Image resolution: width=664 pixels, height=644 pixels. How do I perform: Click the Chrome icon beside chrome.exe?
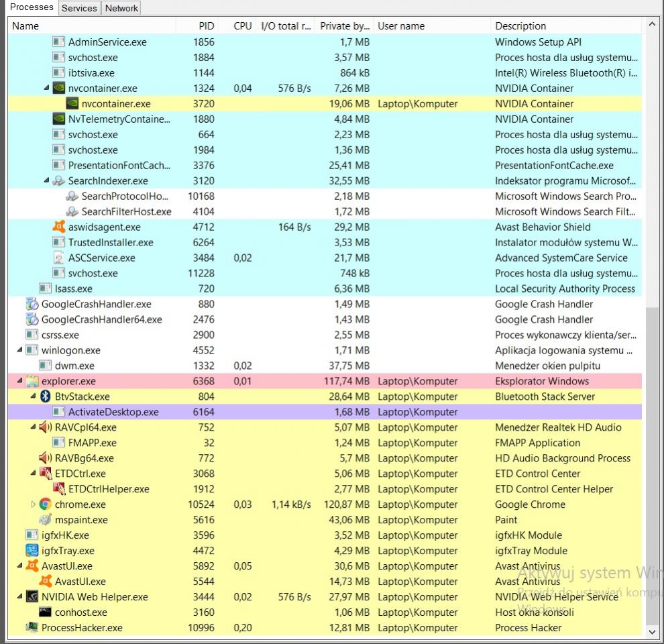click(46, 504)
